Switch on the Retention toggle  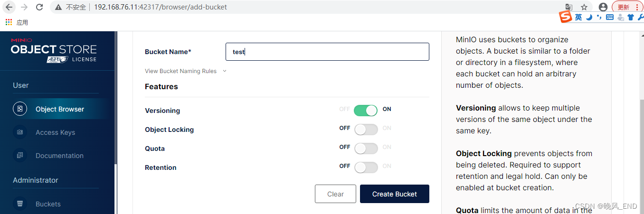[x=366, y=167]
